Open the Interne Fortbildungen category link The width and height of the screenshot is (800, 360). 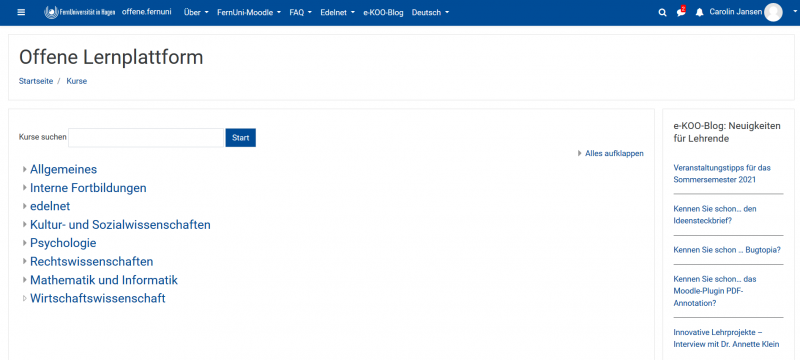pos(88,188)
